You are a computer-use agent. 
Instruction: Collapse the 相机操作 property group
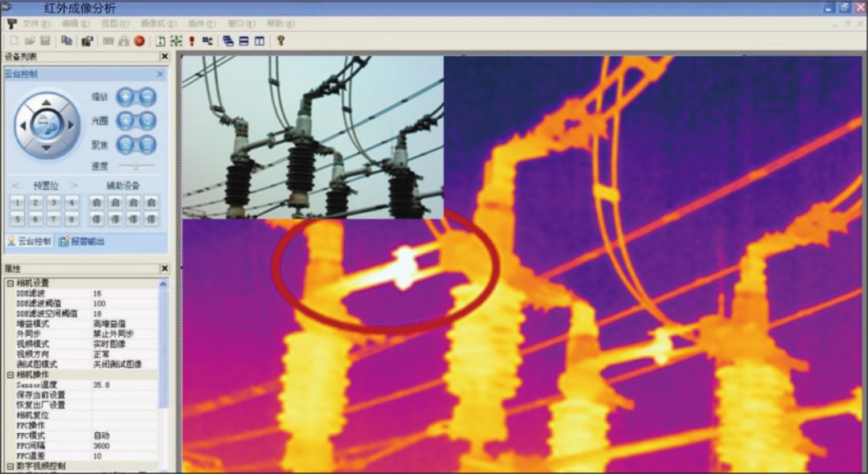point(10,375)
